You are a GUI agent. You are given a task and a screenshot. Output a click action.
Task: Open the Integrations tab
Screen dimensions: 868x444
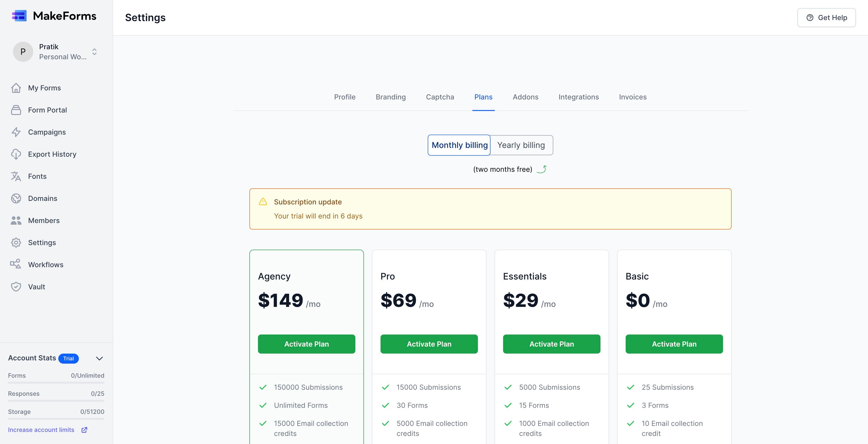coord(579,97)
